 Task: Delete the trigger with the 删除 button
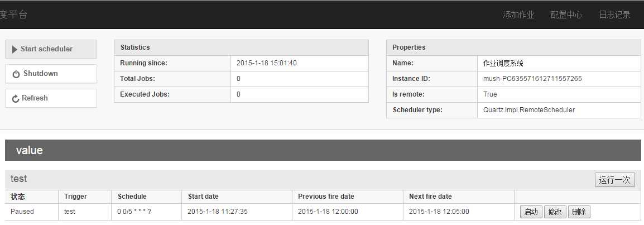tap(579, 212)
